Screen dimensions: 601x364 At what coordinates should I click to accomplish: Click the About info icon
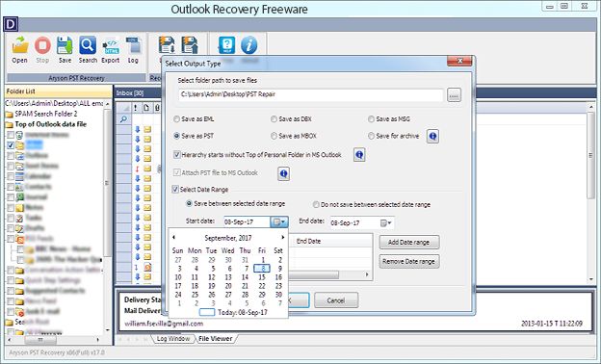point(249,45)
